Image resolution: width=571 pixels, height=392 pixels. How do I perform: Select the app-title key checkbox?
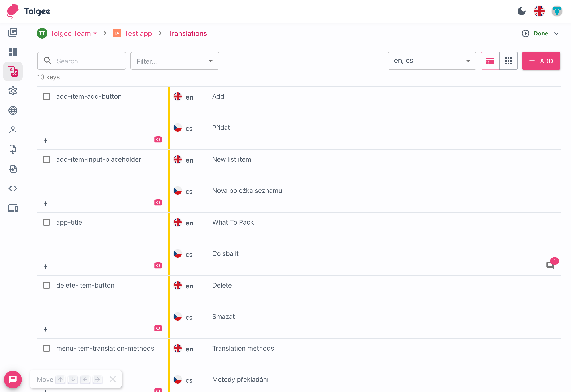pos(46,223)
